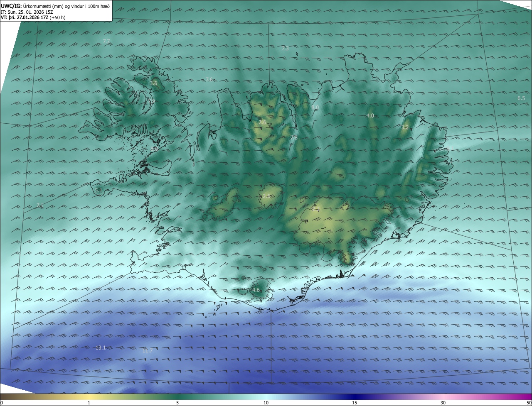The image size is (532, 406).
Task: Click the 7.8 value label on the map
Action: [293, 137]
